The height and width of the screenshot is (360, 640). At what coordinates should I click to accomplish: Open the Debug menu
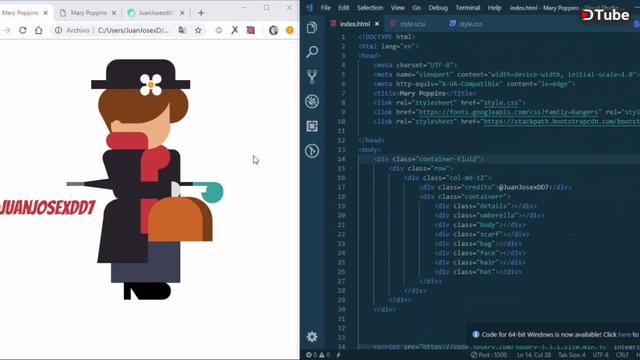438,8
